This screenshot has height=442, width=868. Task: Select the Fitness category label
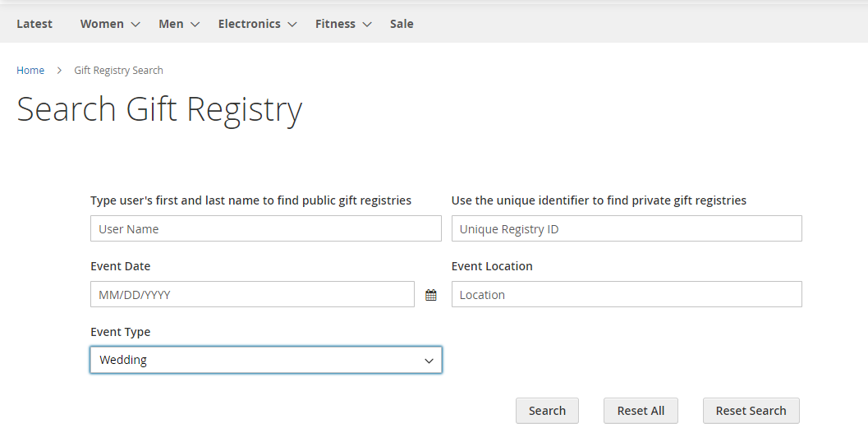(x=335, y=24)
